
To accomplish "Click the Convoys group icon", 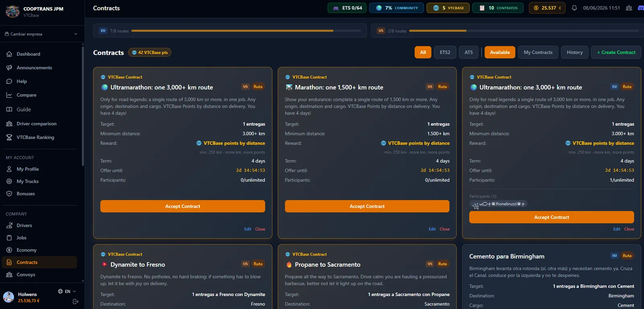I will click(x=9, y=275).
